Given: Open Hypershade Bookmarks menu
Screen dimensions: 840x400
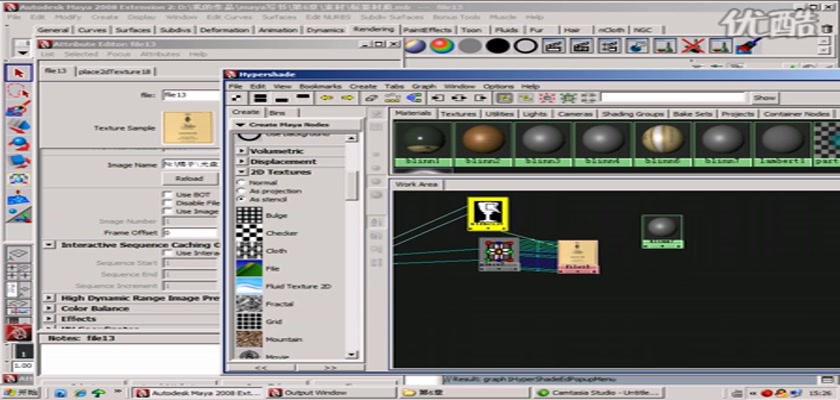Looking at the screenshot, I should pos(320,86).
